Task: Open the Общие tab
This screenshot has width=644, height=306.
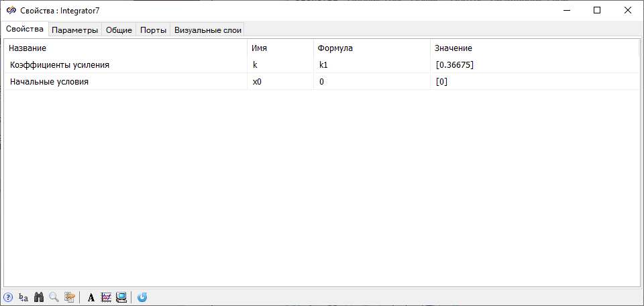Action: point(119,30)
